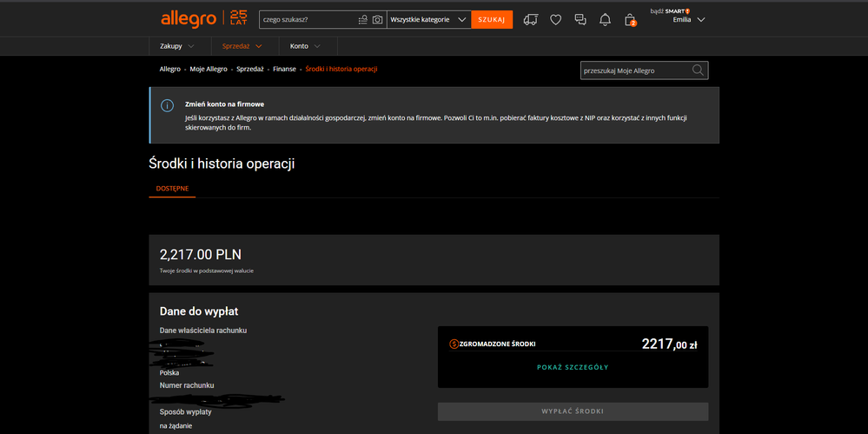Open image search camera icon
The width and height of the screenshot is (868, 434).
(x=378, y=19)
